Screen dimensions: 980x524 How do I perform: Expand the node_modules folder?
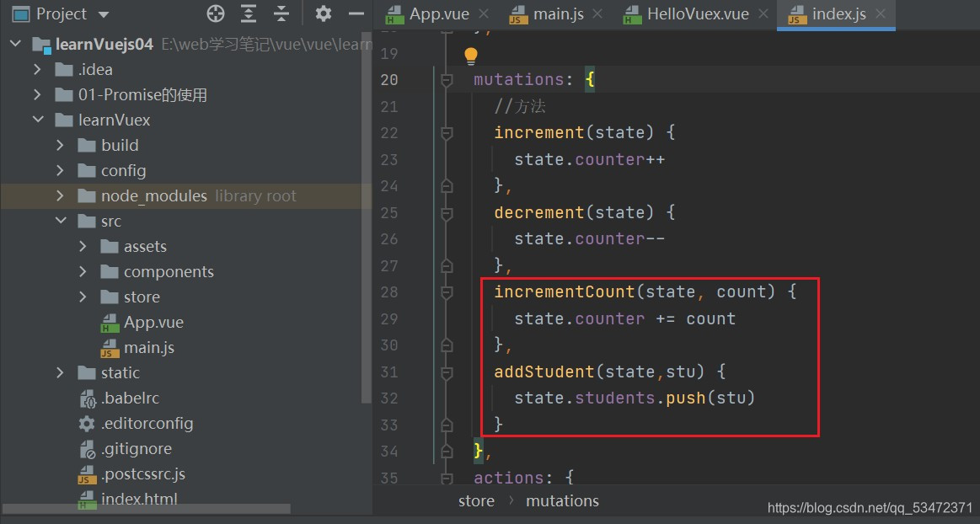(60, 195)
